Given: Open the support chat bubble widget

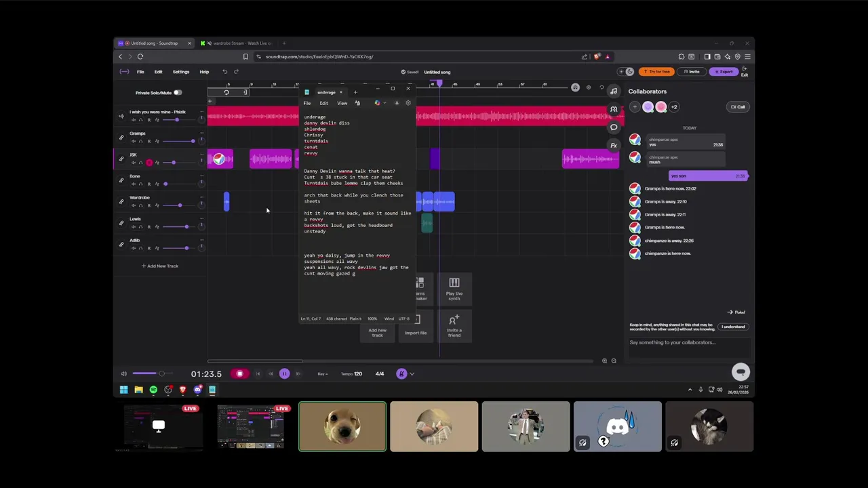Looking at the screenshot, I should pos(741,371).
